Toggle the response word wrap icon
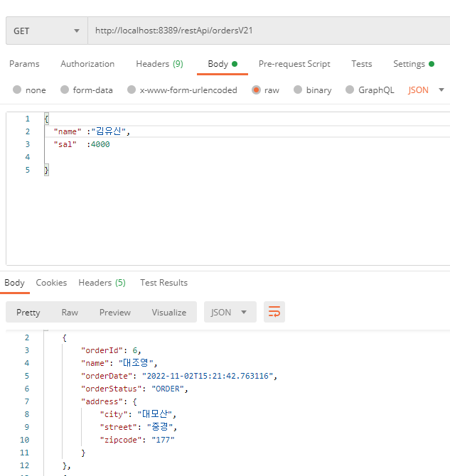Viewport: 450px width, 476px height. tap(274, 312)
